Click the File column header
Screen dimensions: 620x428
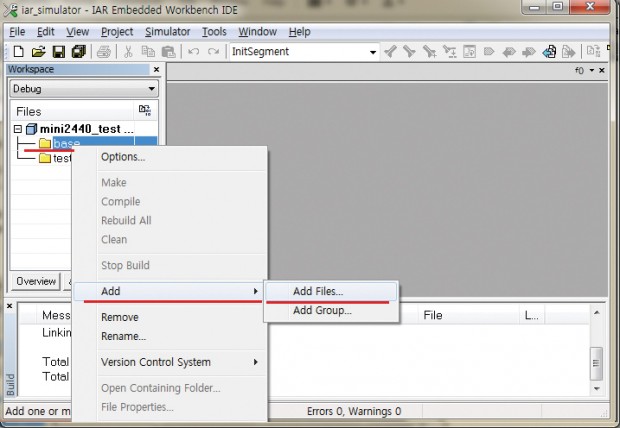coord(469,315)
